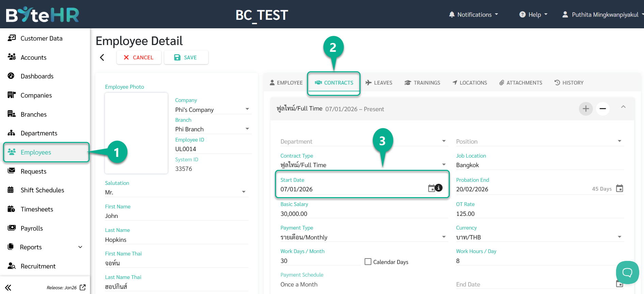Open the Help dropdown menu

533,14
